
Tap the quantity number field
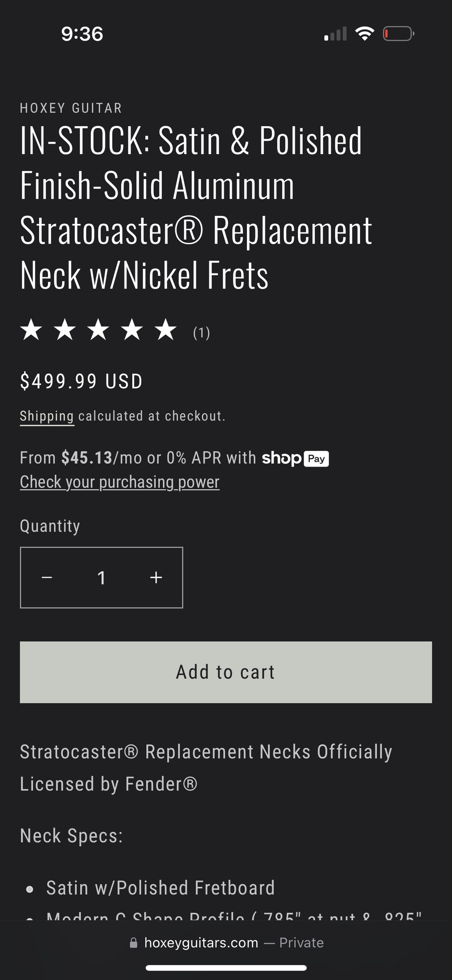point(101,578)
